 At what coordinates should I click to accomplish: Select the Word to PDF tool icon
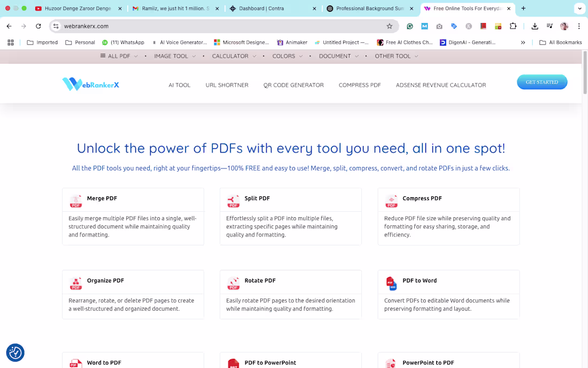(75, 363)
